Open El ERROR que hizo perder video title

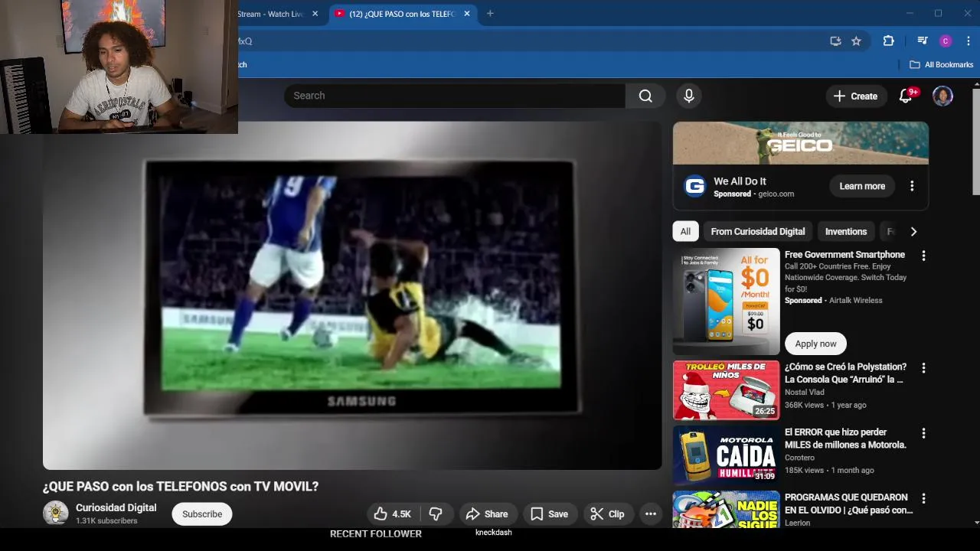tap(845, 439)
